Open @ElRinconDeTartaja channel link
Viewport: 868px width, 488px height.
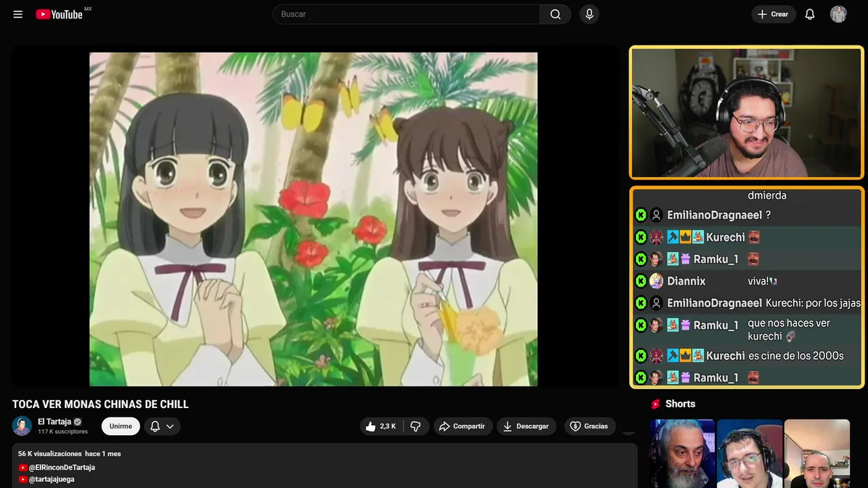coord(62,468)
